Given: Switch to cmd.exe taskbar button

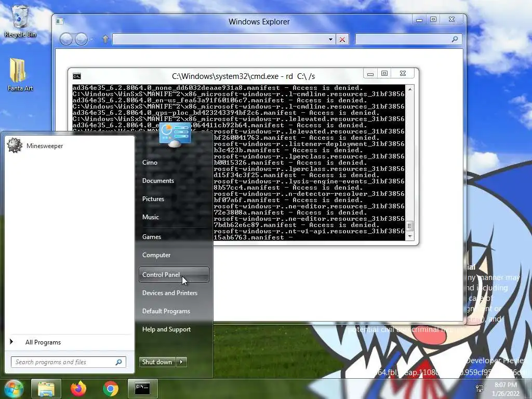Looking at the screenshot, I should point(142,389).
